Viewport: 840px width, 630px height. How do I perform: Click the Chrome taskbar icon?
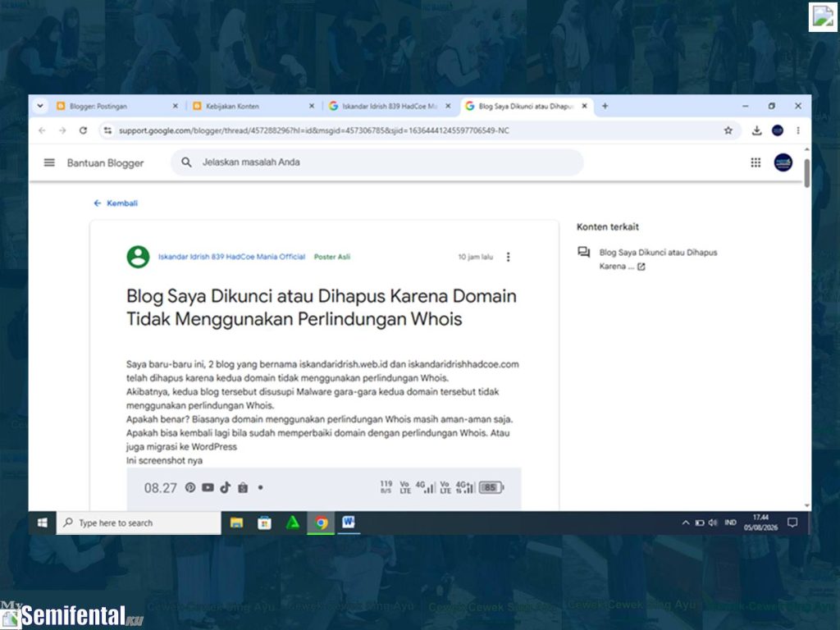pos(321,523)
